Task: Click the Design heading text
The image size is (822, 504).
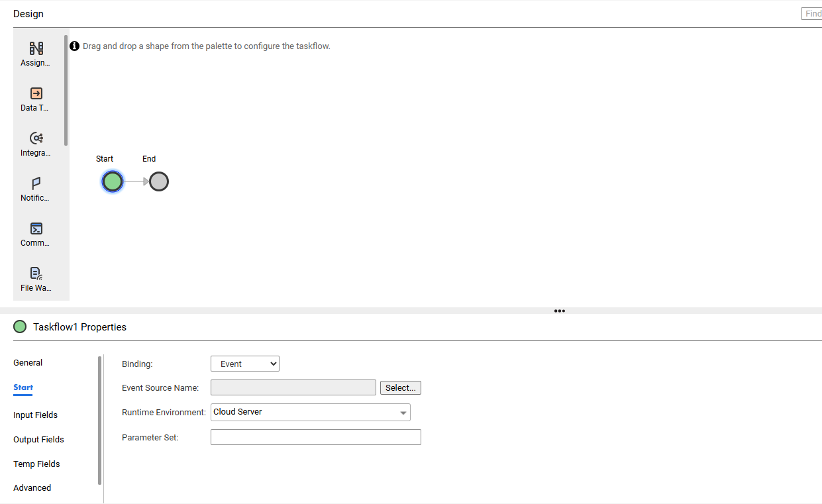Action: [28, 14]
